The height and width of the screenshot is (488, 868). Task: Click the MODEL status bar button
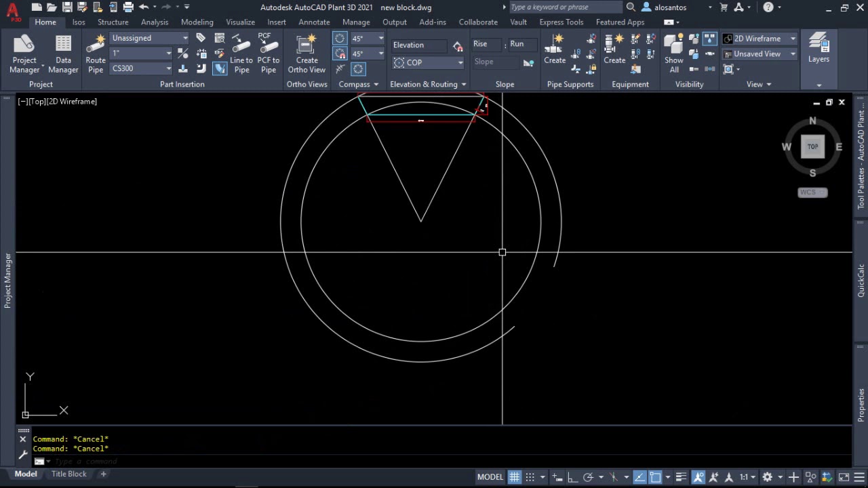490,477
